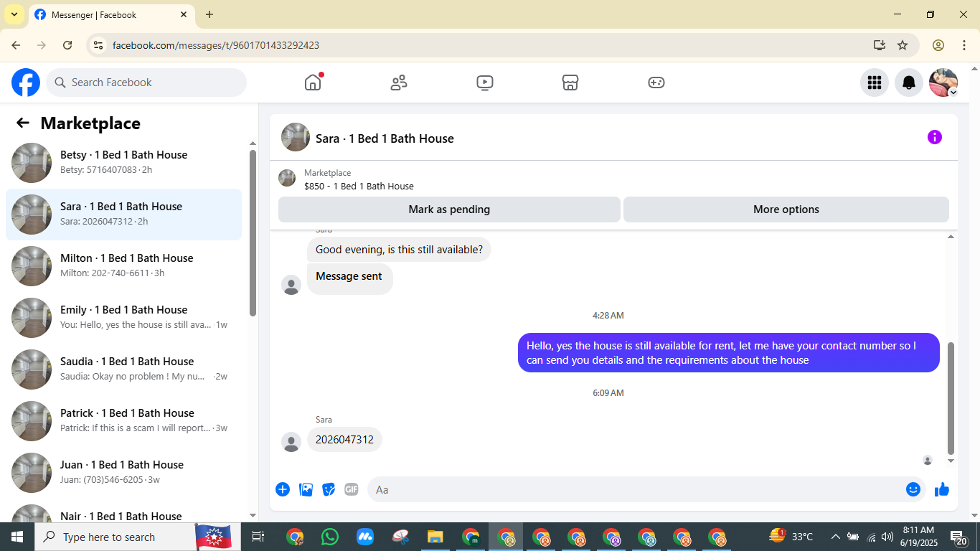
Task: Open Betsy 1 Bed 1 Bath House chat
Action: pos(123,163)
